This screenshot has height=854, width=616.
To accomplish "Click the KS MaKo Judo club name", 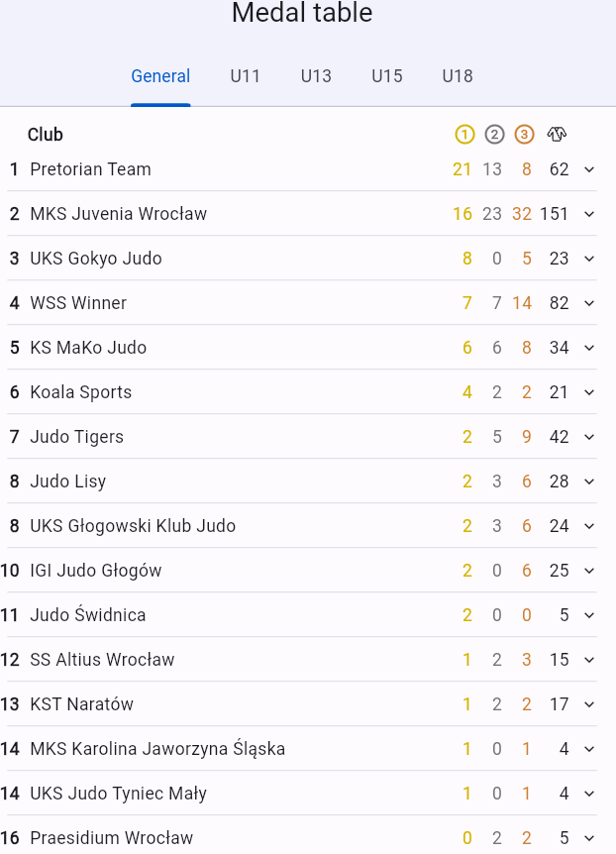I will point(88,348).
